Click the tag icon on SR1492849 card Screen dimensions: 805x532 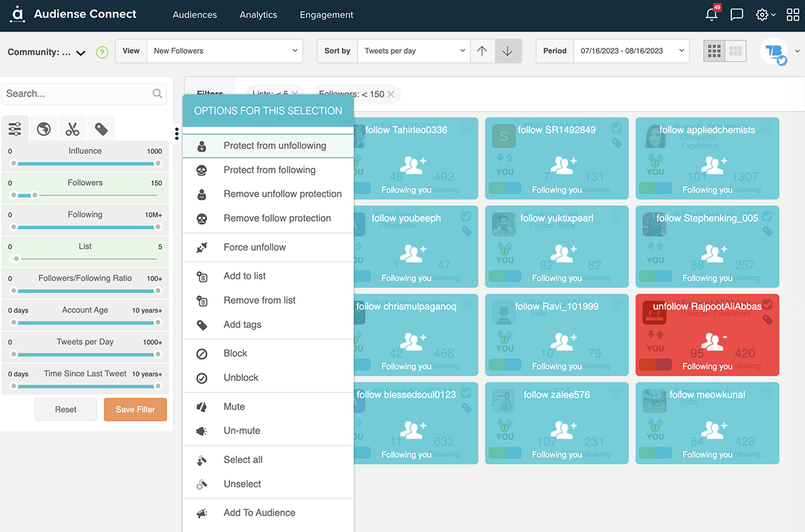coord(617,143)
